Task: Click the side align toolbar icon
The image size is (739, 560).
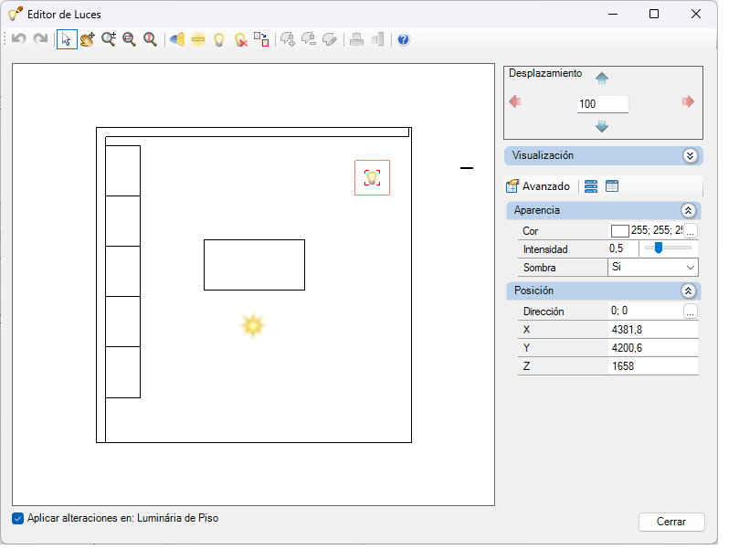Action: pos(377,39)
